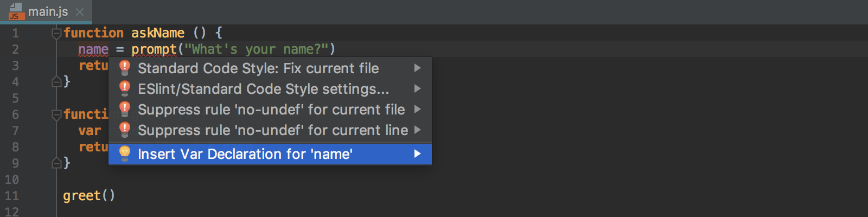Select Suppress rule 'no-undef' for current file

[x=270, y=109]
